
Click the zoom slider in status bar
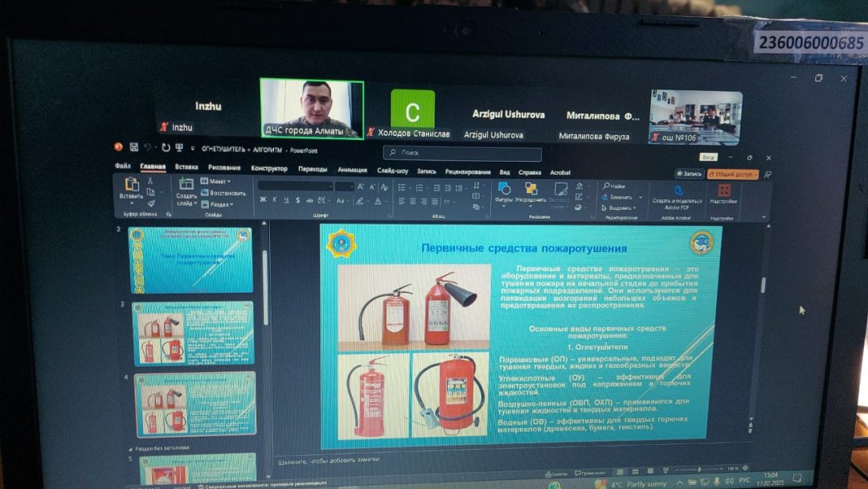[x=698, y=469]
